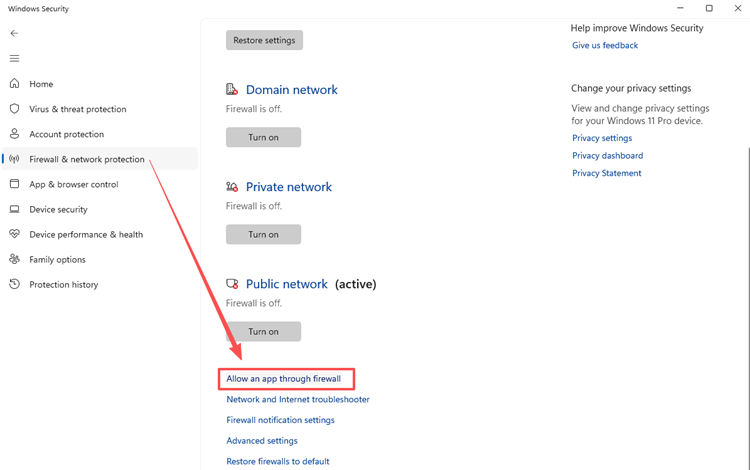Click Give us feedback link

[605, 45]
